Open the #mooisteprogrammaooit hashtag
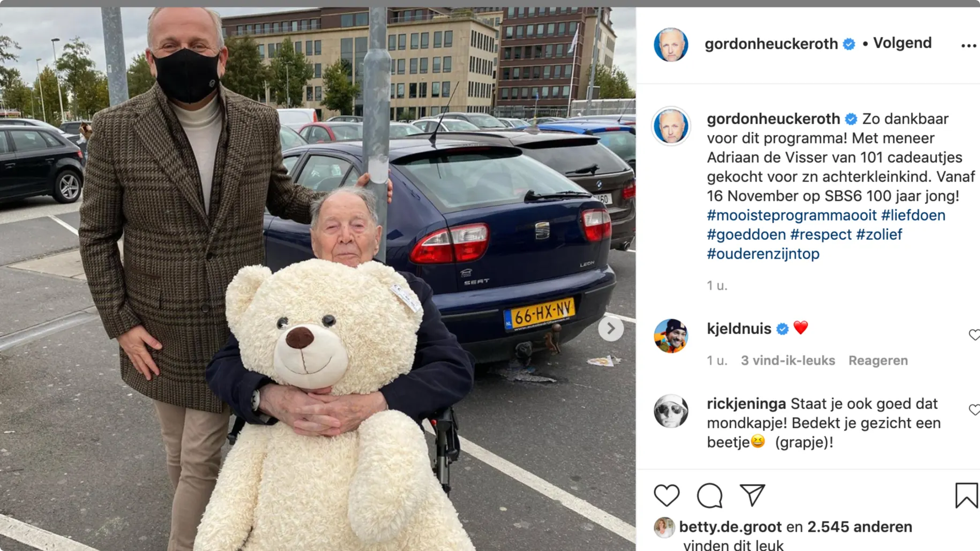Screen dimensions: 980x551 point(791,215)
